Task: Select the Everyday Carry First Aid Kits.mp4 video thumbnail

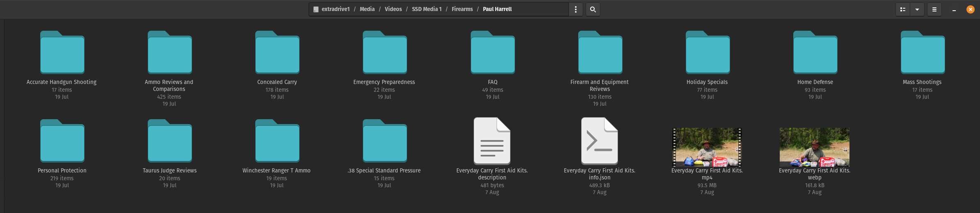Action: coord(707,147)
